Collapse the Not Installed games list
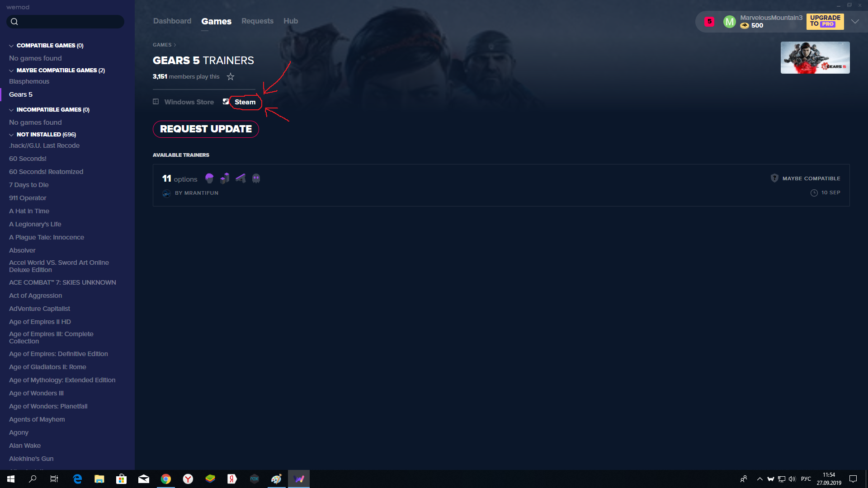 [11, 134]
